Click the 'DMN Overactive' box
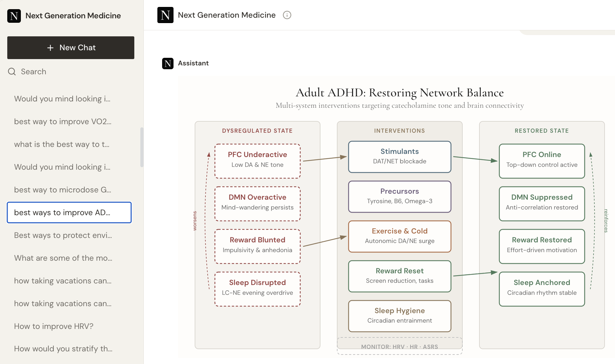The image size is (615, 364). pyautogui.click(x=258, y=204)
